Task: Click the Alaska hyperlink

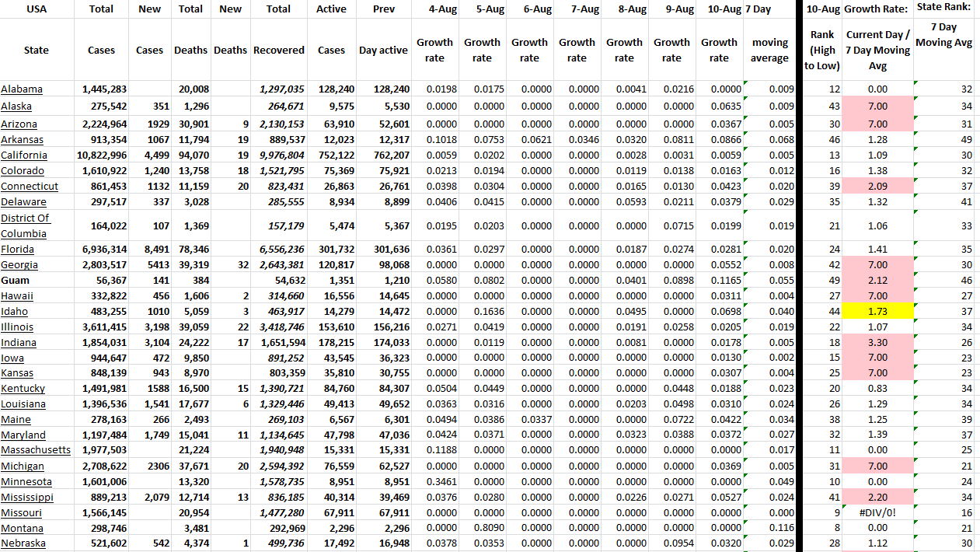Action: tap(16, 106)
